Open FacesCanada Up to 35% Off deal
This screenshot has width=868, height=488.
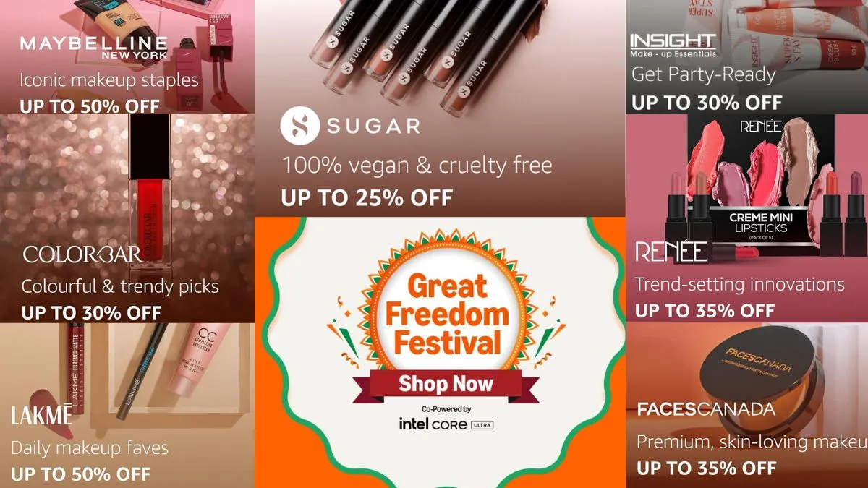click(707, 468)
